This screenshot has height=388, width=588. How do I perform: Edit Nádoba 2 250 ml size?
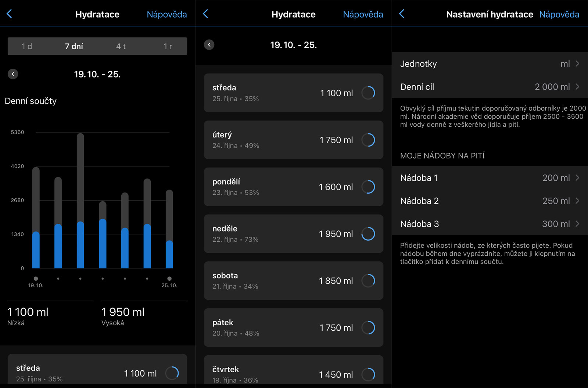click(490, 201)
